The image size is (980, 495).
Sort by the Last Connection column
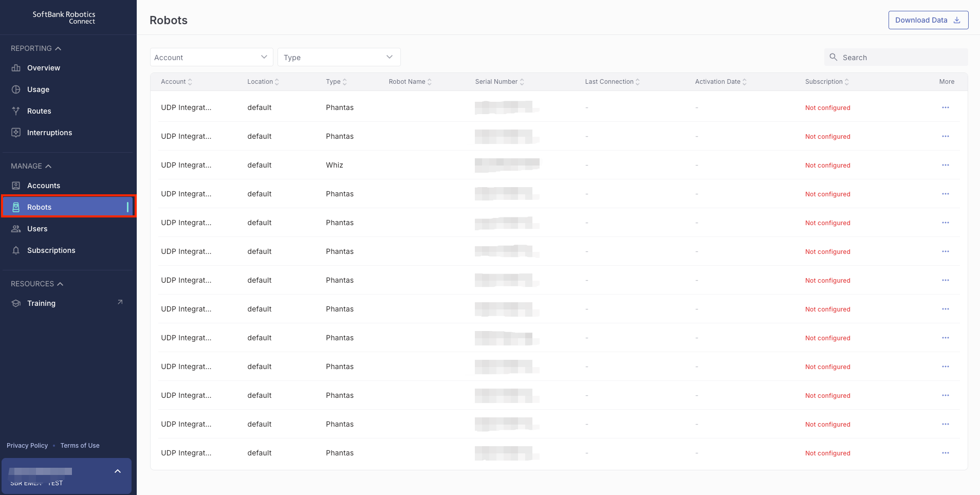[x=613, y=82]
